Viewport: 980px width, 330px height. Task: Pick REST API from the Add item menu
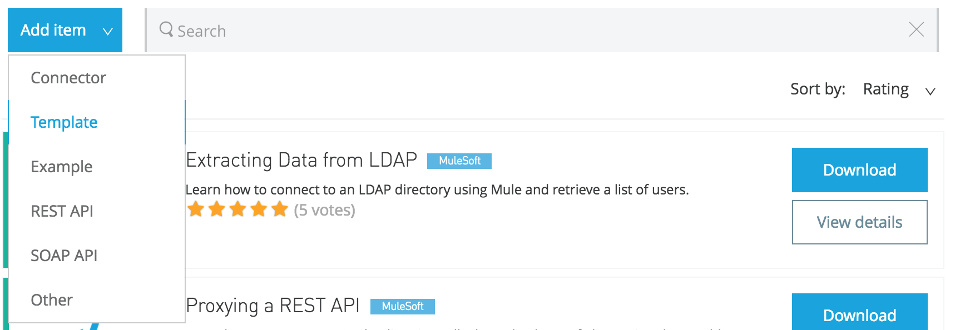click(62, 211)
